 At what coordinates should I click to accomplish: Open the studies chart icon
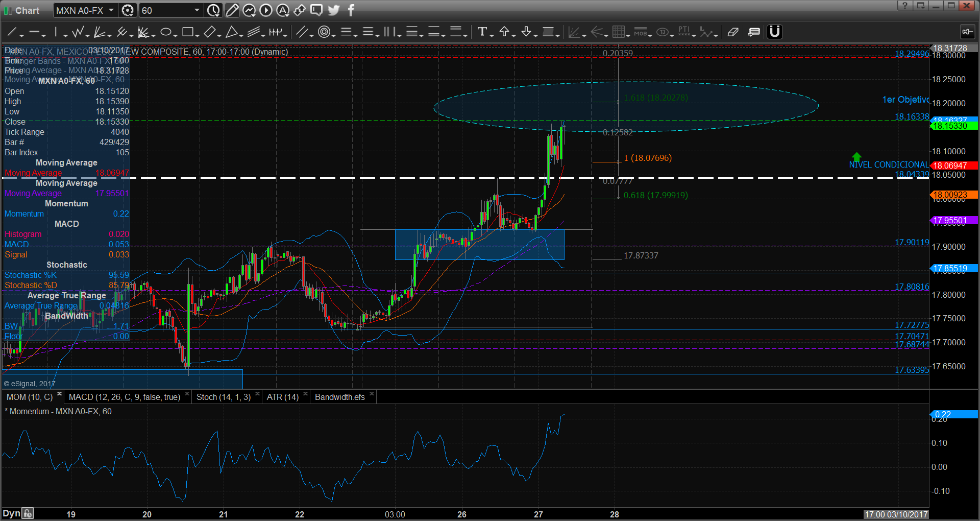point(249,10)
